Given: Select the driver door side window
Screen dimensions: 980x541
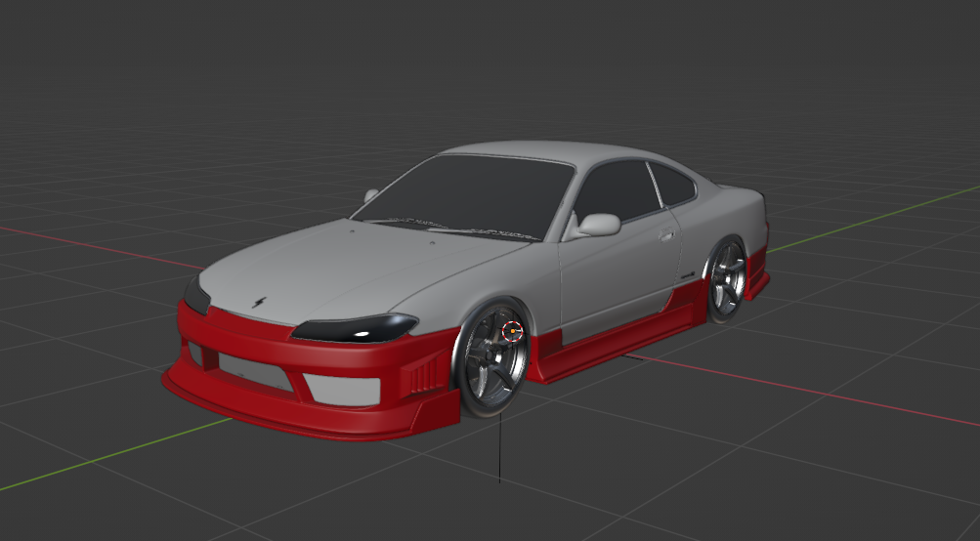Looking at the screenshot, I should point(616,192).
